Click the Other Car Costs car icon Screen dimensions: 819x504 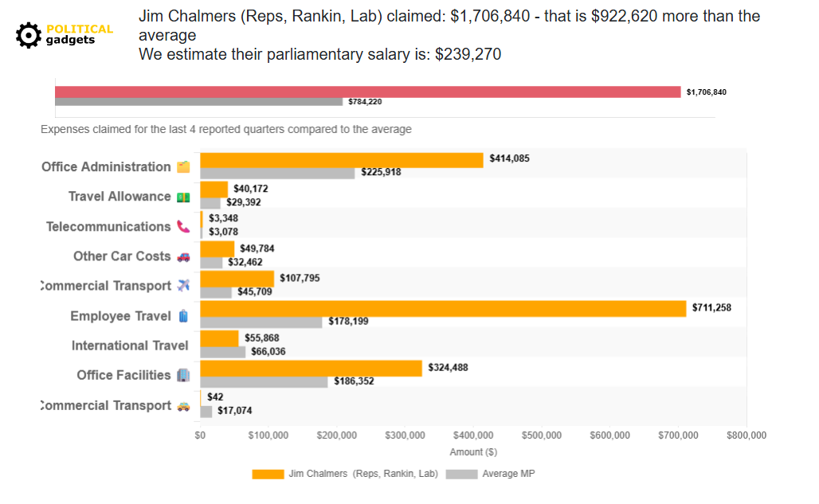pyautogui.click(x=182, y=256)
